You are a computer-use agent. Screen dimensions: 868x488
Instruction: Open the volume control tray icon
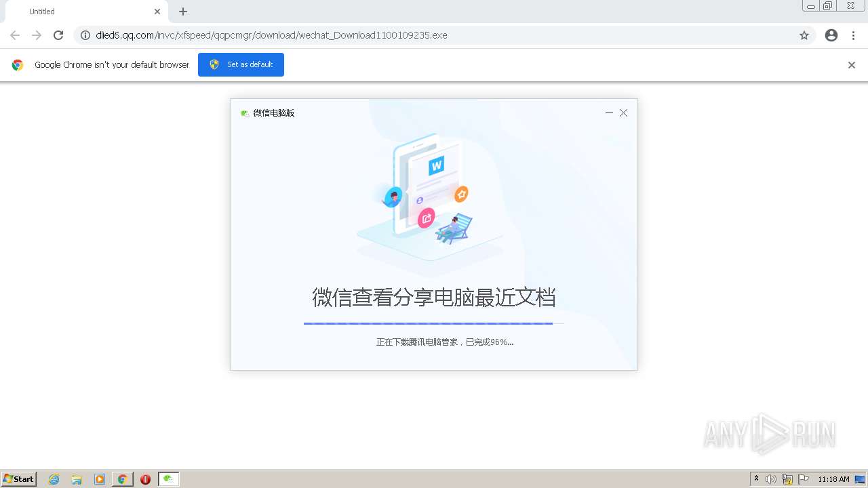point(771,479)
